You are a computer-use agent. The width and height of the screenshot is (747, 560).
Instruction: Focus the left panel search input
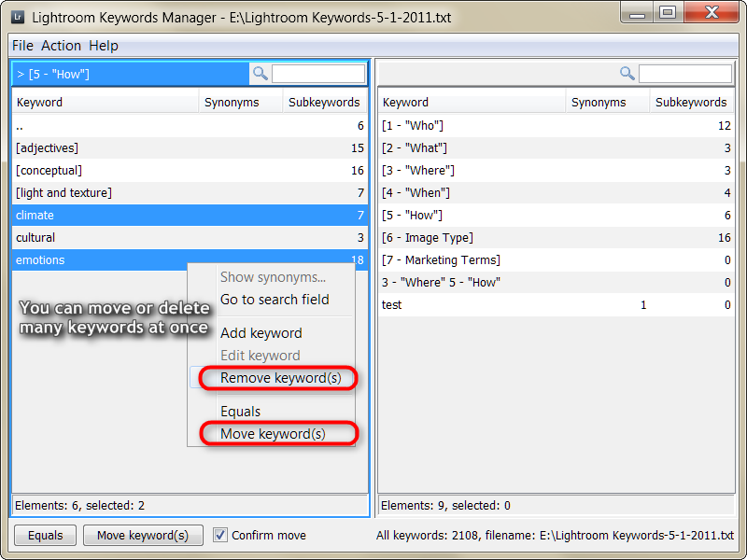pyautogui.click(x=318, y=75)
